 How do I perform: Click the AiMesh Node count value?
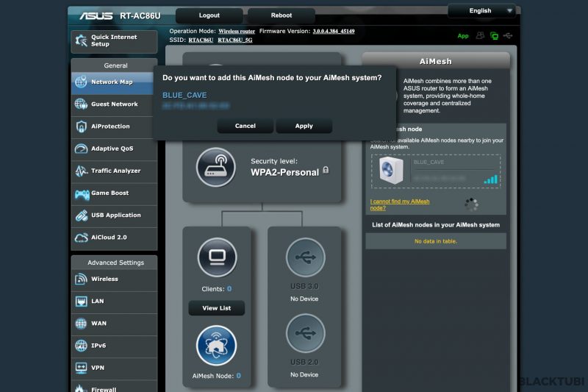[x=238, y=376]
